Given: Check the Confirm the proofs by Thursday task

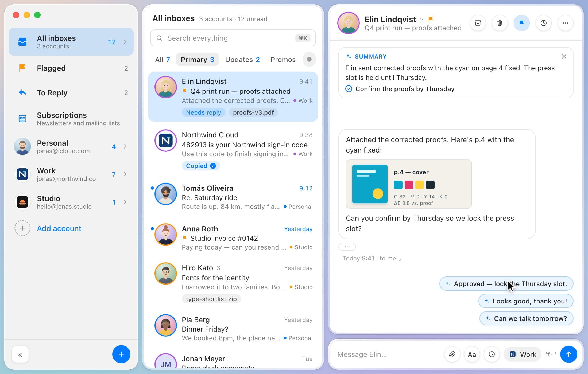Looking at the screenshot, I should [349, 89].
